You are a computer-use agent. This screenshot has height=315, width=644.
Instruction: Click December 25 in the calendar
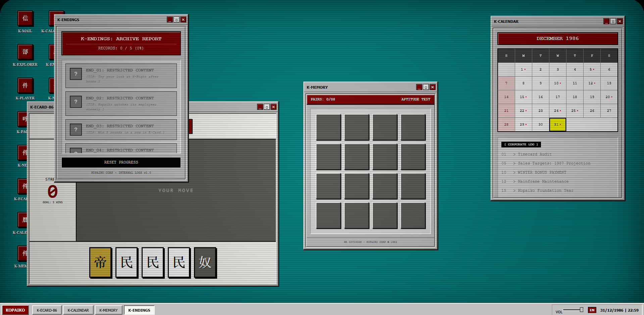(x=575, y=111)
